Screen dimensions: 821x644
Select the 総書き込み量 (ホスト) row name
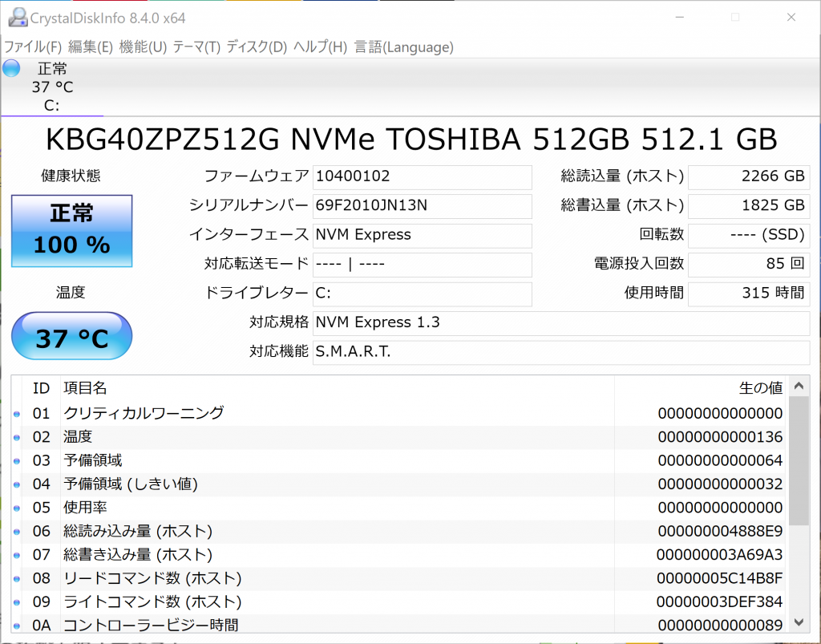pyautogui.click(x=138, y=555)
